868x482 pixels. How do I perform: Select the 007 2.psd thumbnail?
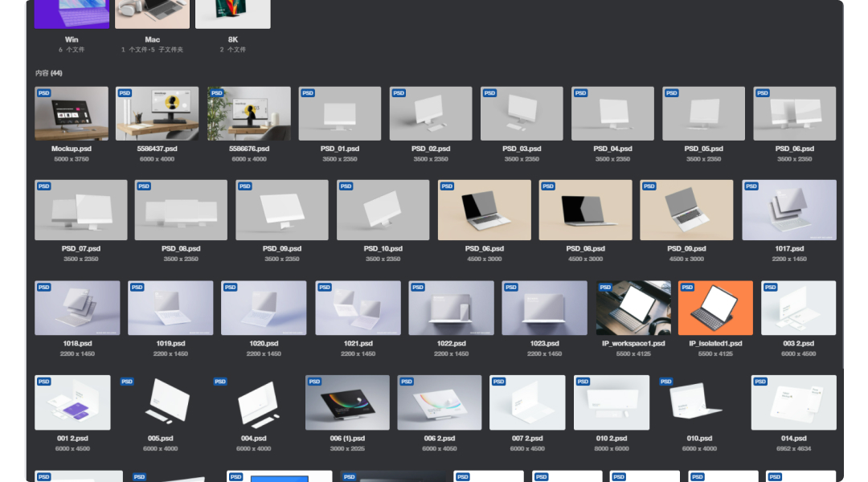pos(527,402)
